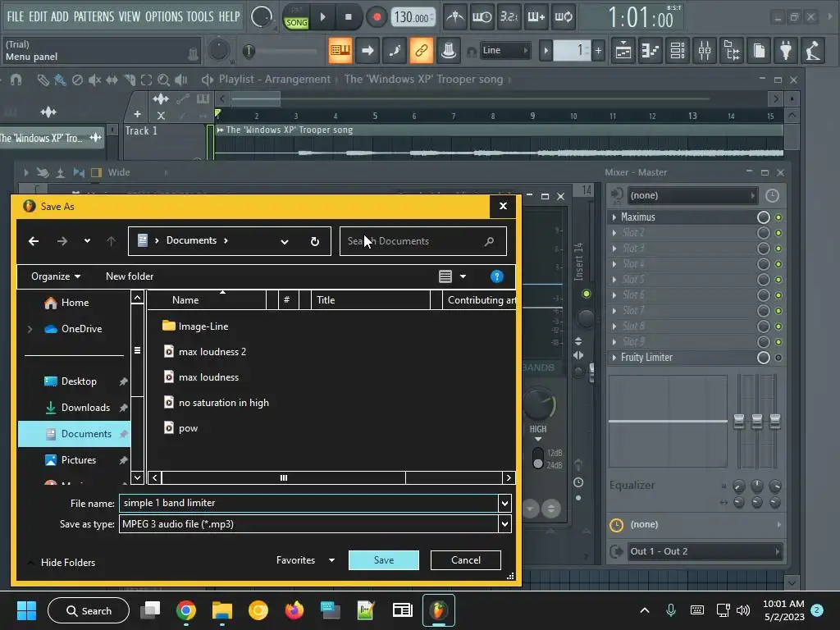
Task: Select the file 'no saturation in high'
Action: [223, 403]
